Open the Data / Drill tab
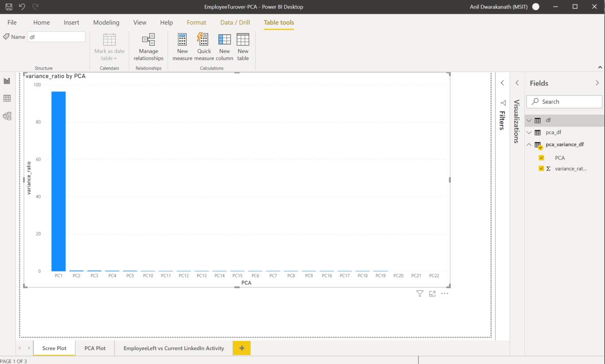 tap(235, 23)
